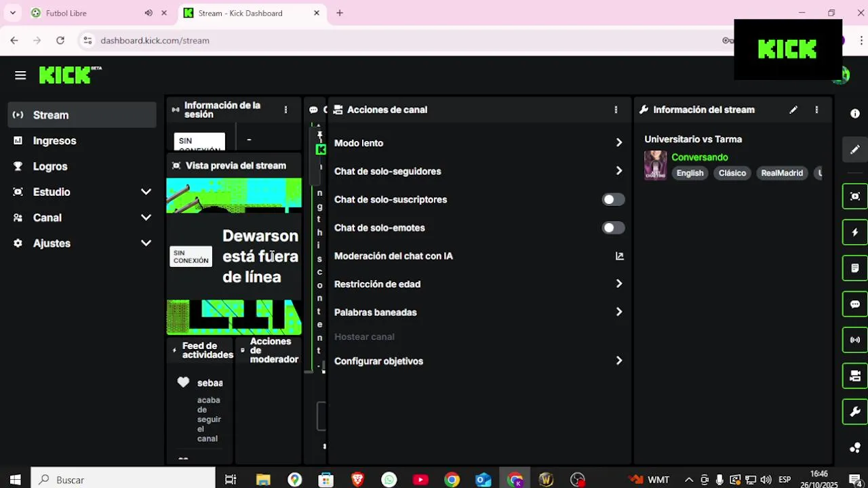
Task: Open WhatsApp from the taskbar
Action: tap(389, 480)
